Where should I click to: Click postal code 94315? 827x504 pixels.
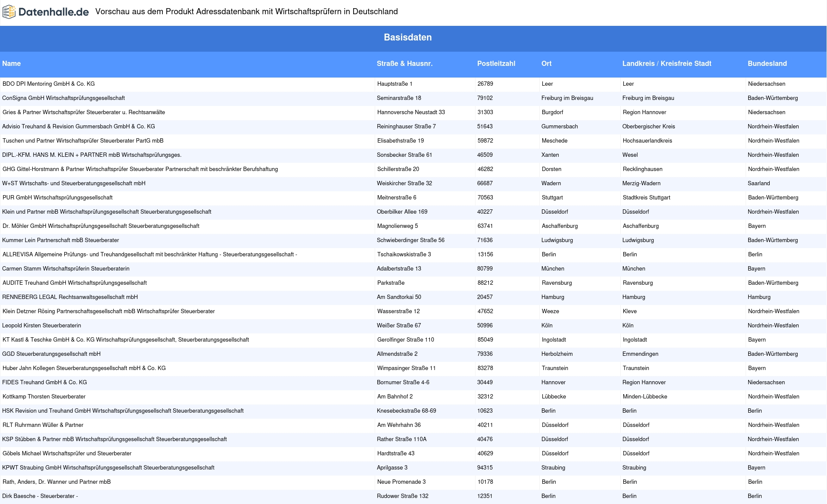(485, 468)
